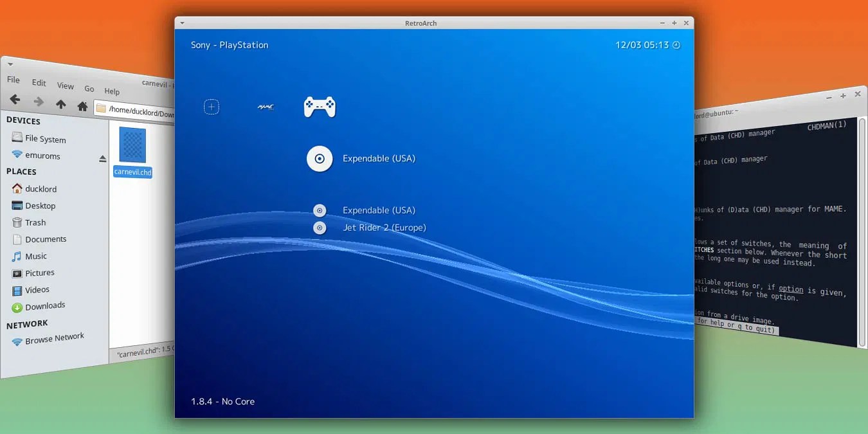868x434 pixels.
Task: Select the PlayStation controller icon tab
Action: click(320, 107)
